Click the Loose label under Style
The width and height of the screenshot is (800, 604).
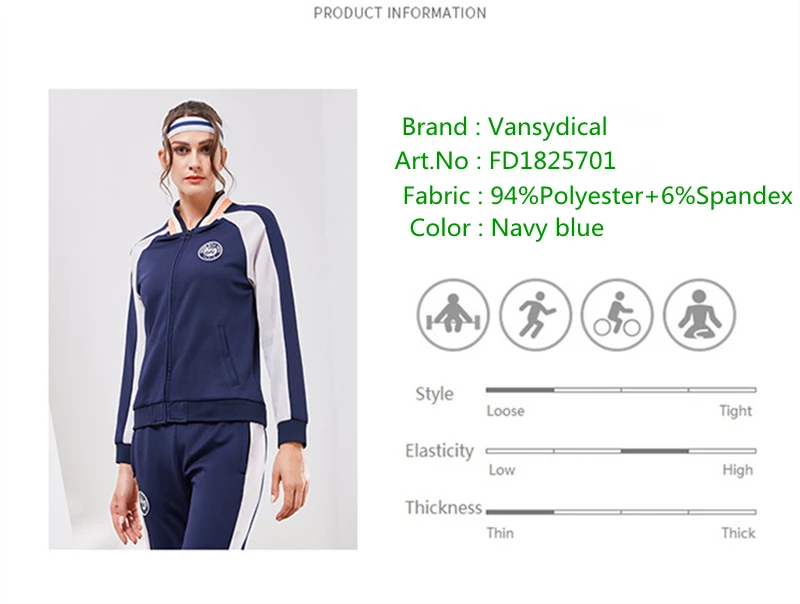505,411
